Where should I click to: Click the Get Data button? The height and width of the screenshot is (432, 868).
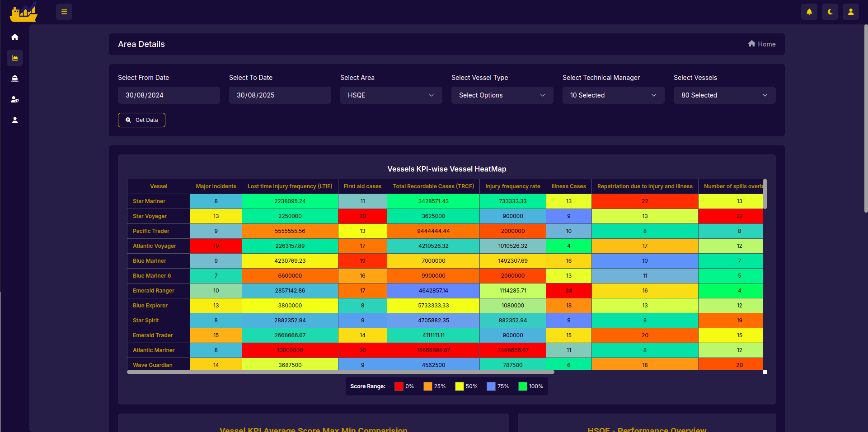(141, 120)
